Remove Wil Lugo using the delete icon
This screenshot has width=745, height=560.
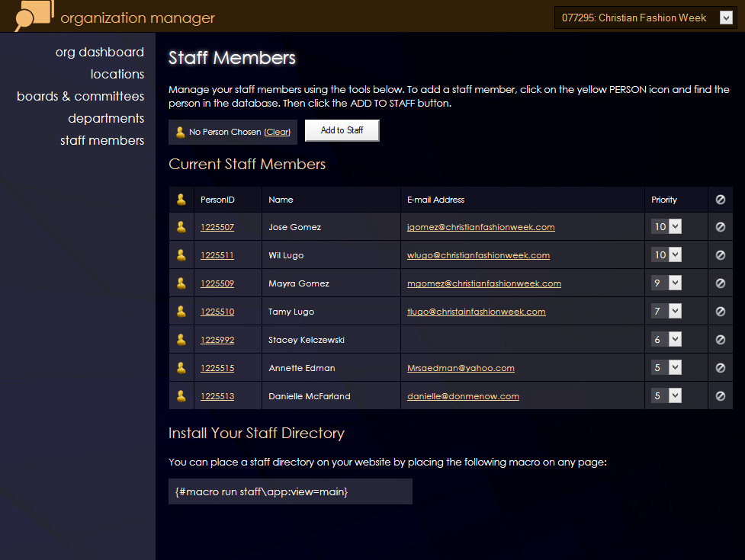720,255
